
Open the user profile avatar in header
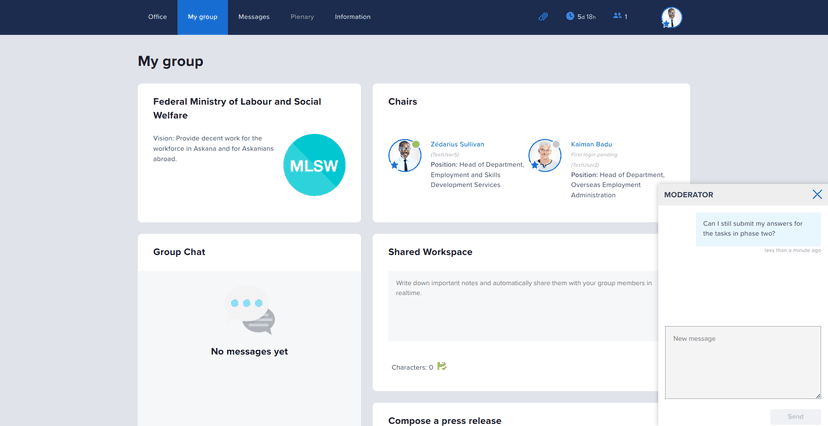click(671, 17)
